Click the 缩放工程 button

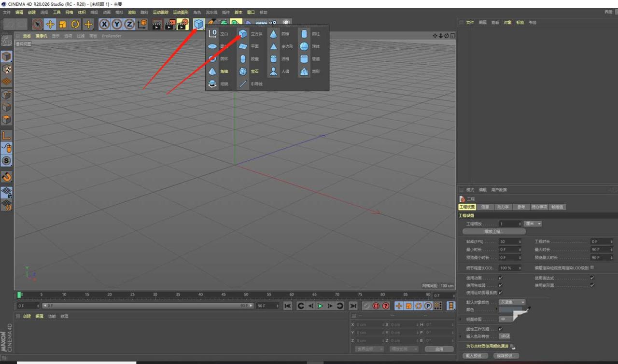click(494, 232)
